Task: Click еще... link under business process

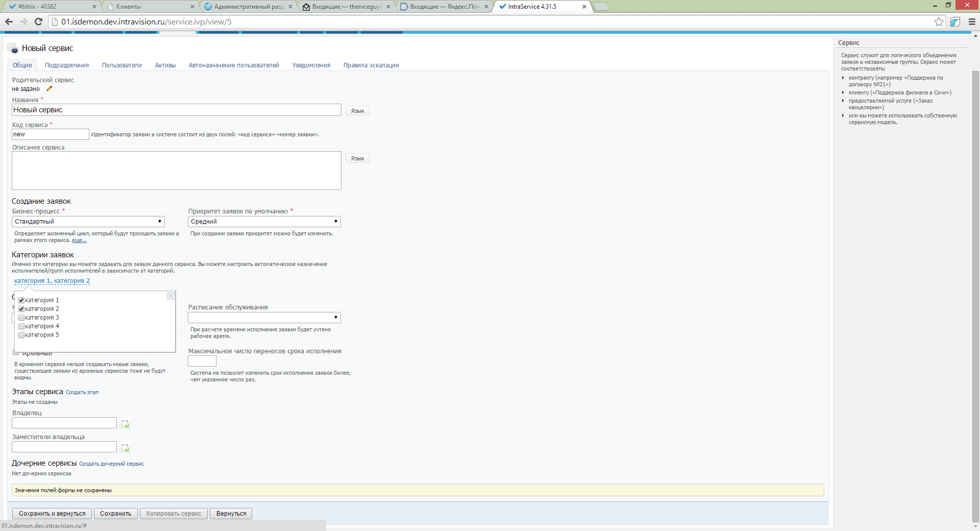Action: click(79, 240)
